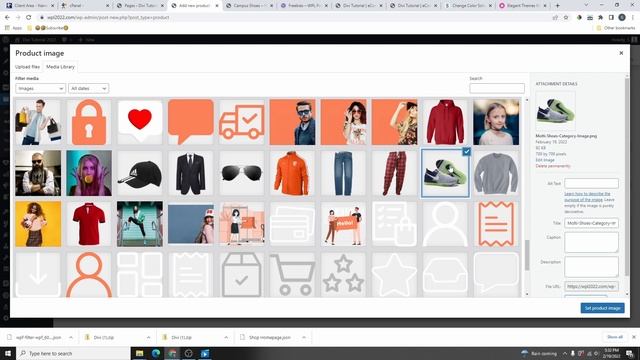640x360 pixels.
Task: Select the little girl portrait image
Action: pos(496,122)
